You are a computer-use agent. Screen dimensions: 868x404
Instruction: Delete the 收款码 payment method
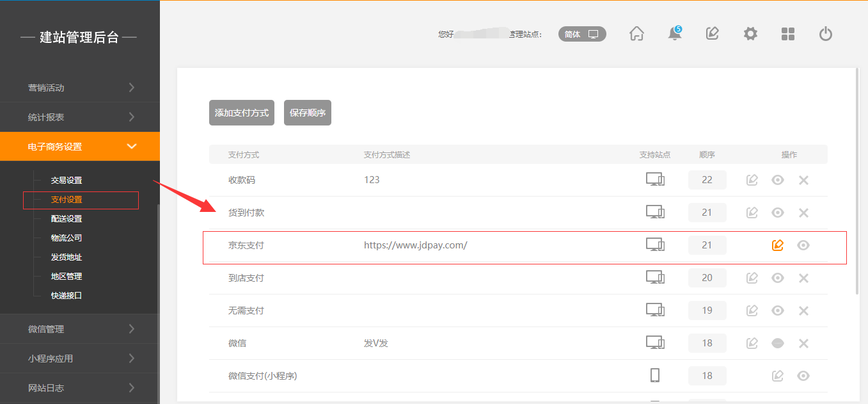click(x=804, y=181)
